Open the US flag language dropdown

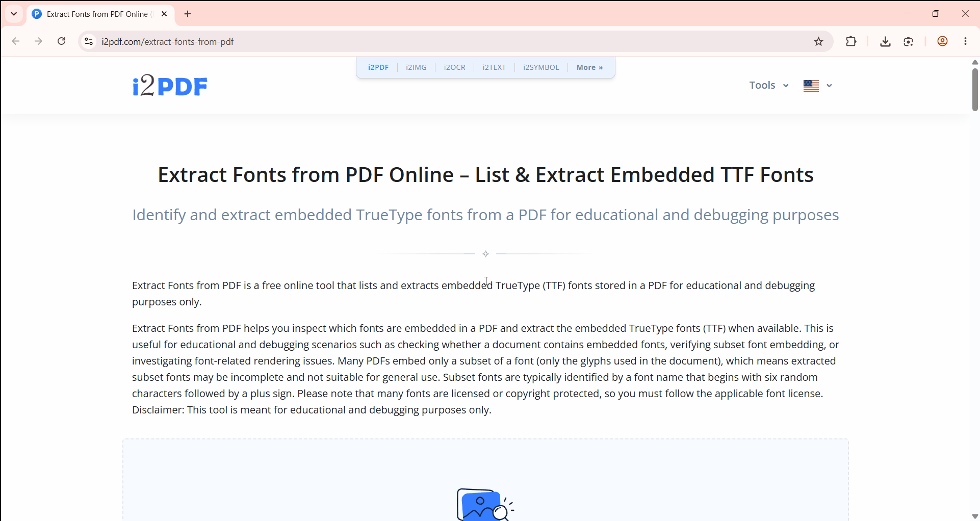point(818,86)
